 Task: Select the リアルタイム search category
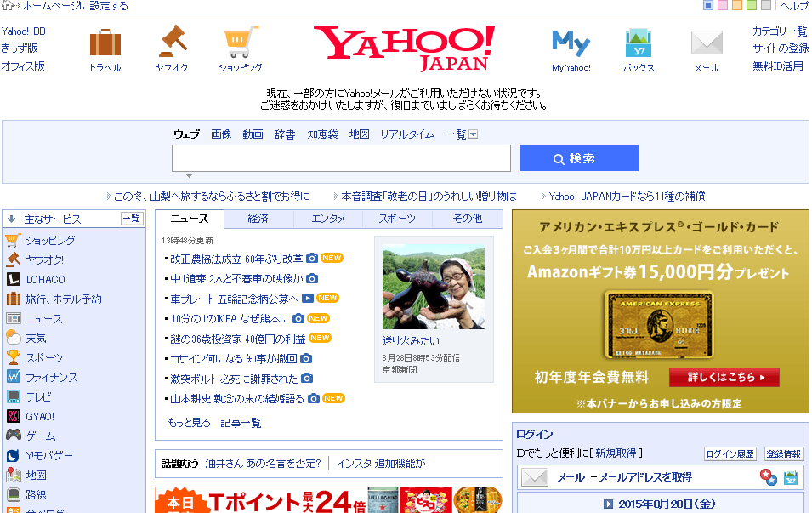tap(407, 134)
